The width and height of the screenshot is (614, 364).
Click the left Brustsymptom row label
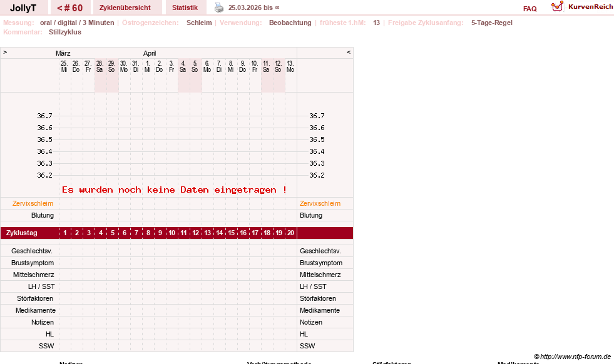(x=33, y=263)
